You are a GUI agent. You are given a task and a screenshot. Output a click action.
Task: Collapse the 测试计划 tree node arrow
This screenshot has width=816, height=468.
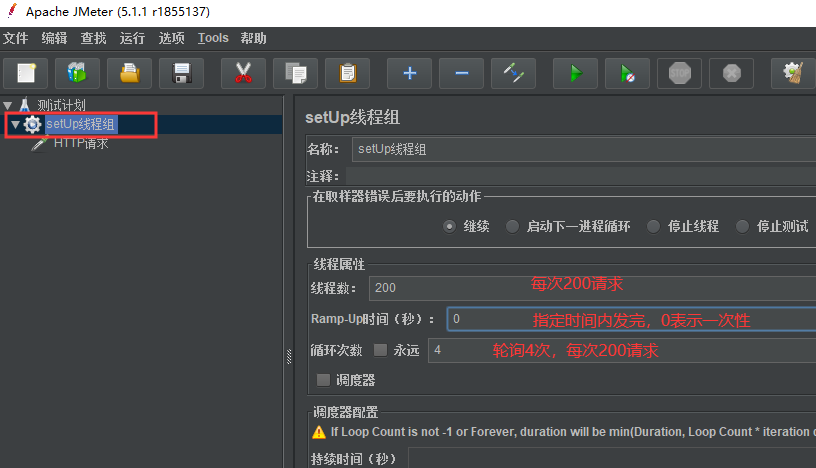pyautogui.click(x=8, y=106)
